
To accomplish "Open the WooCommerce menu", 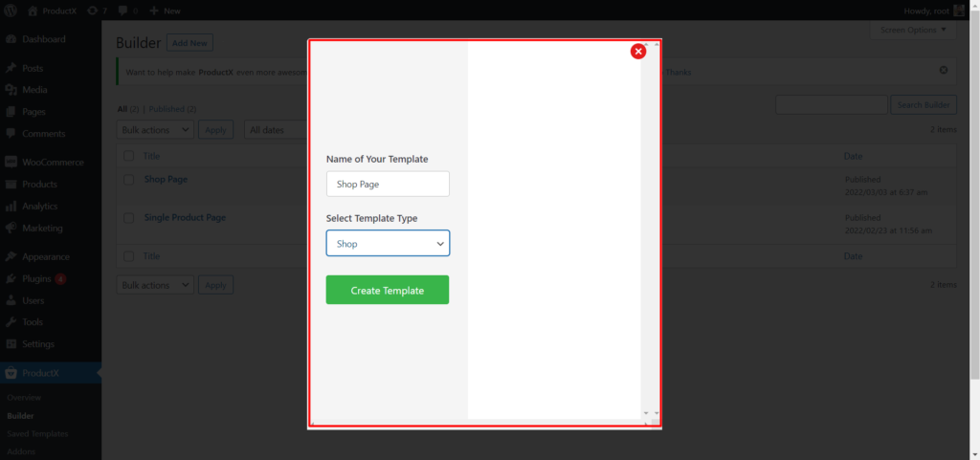I will [x=53, y=163].
